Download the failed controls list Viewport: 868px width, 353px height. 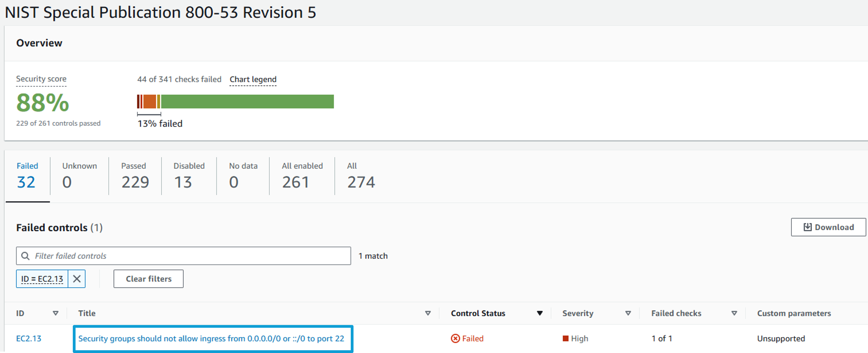coord(828,227)
